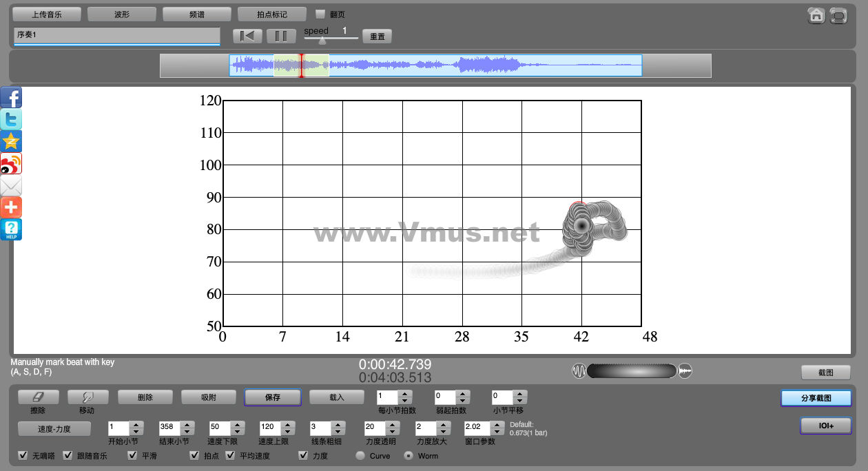Image resolution: width=868 pixels, height=471 pixels.
Task: Select the move 移动 tool
Action: click(87, 397)
